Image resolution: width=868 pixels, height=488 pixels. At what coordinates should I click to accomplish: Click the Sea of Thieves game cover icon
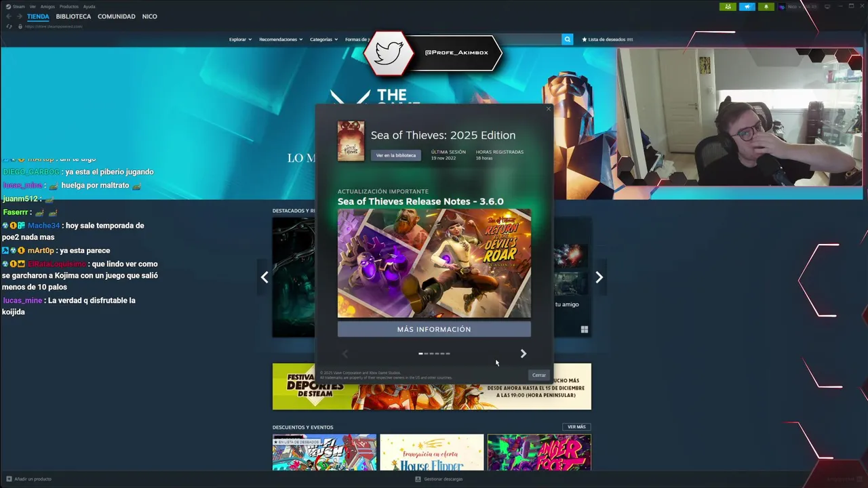(x=351, y=141)
